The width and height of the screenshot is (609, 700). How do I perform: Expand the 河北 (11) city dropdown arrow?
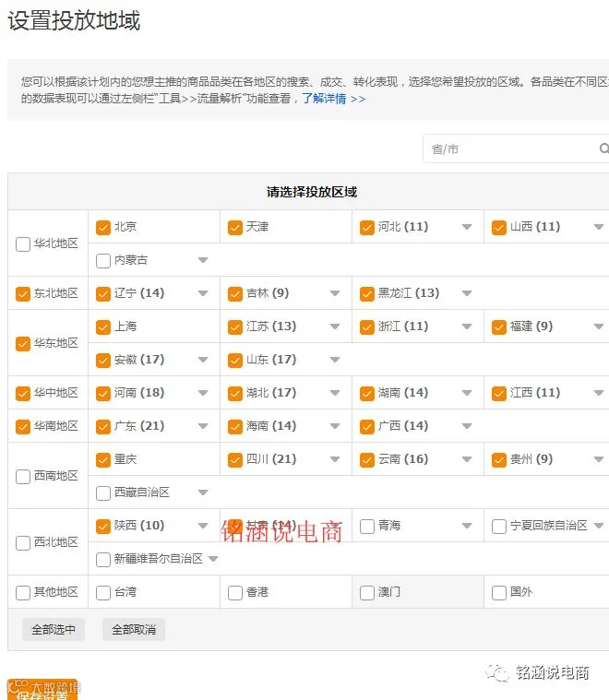coord(467,227)
